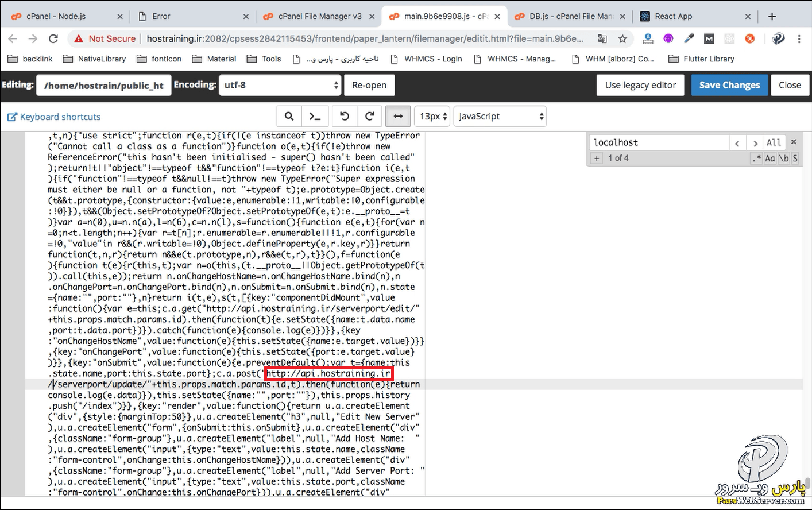Enable regular expression search option
812x510 pixels.
(756, 159)
